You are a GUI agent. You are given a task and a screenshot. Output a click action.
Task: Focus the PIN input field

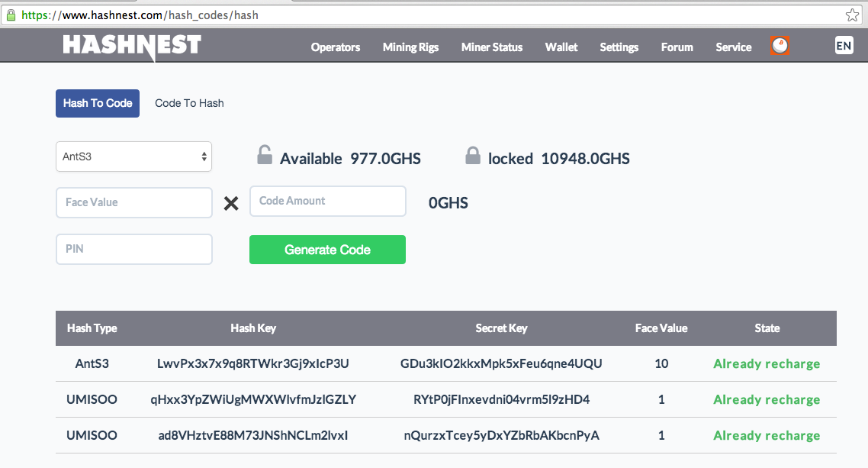click(134, 249)
